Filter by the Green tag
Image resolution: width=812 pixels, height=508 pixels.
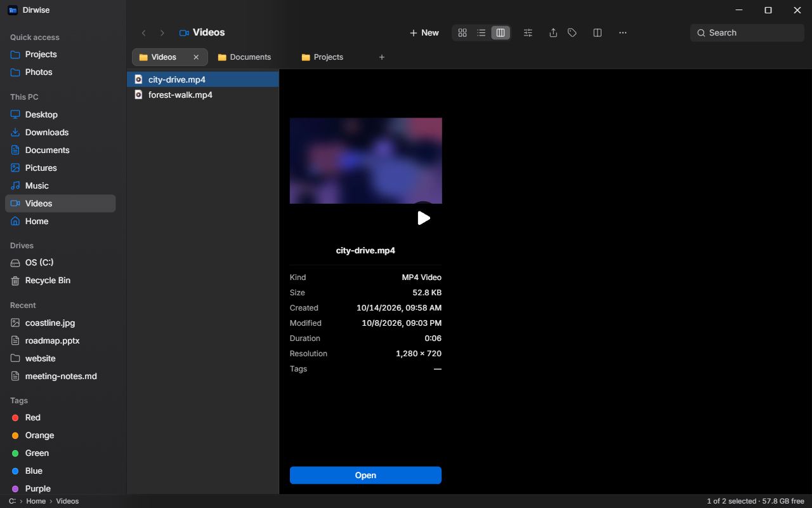tap(60, 453)
